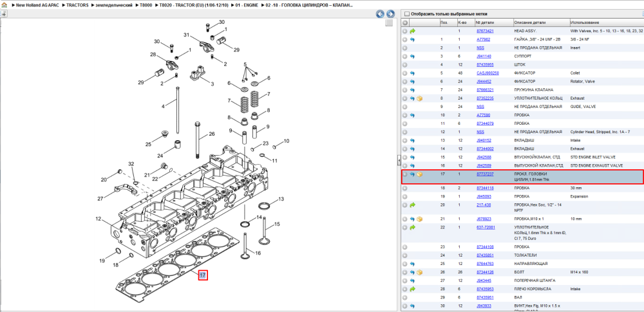Select 'ПОПЕРЕЧНАЯ ШТАНГА' description cell
Screen dimensions: 644x312
(535, 280)
